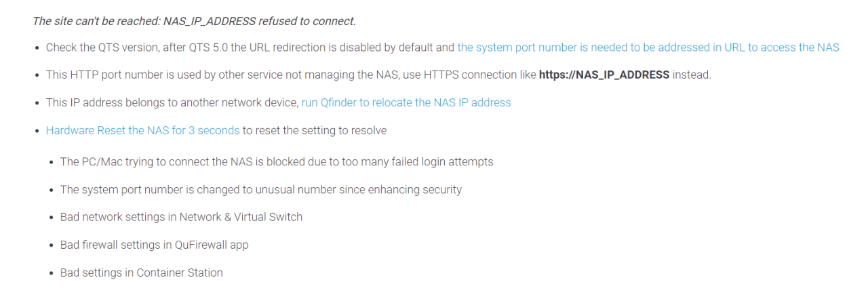Click the italic "site can't be reached" heading
This screenshot has width=868, height=301.
(194, 21)
